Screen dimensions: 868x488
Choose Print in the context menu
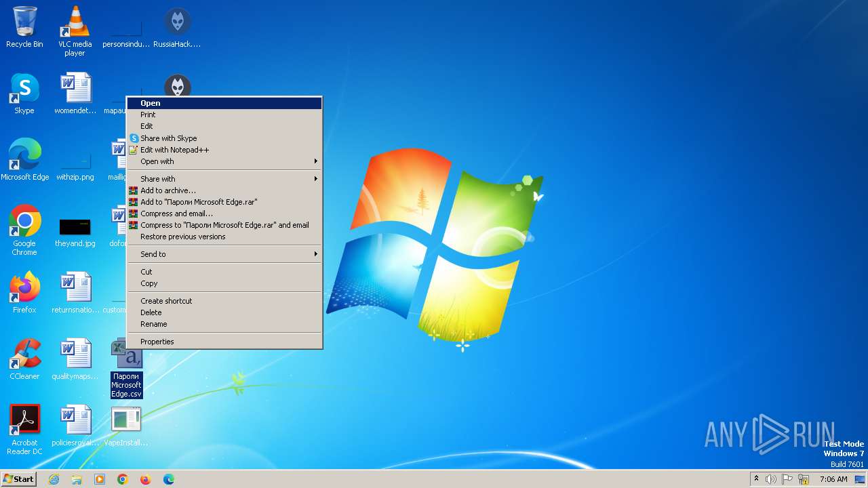click(224, 115)
